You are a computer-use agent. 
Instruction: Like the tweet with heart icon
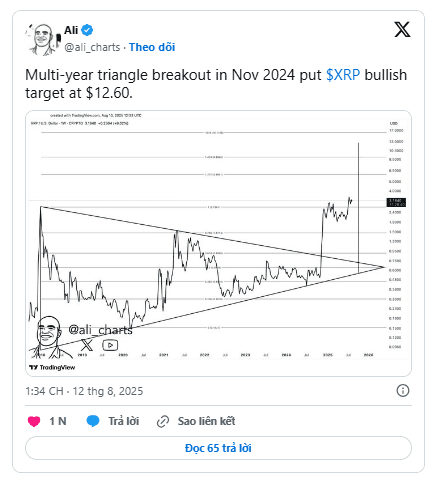[34, 421]
